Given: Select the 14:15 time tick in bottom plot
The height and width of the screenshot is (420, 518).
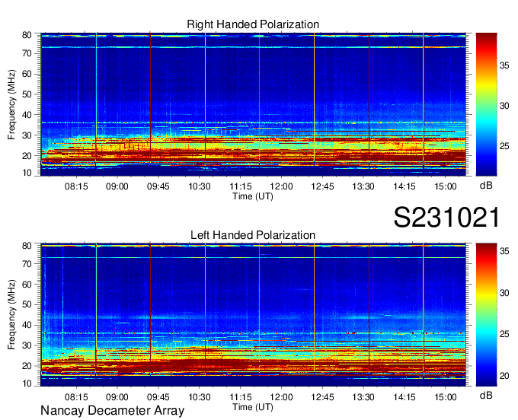Looking at the screenshot, I should pos(404,397).
